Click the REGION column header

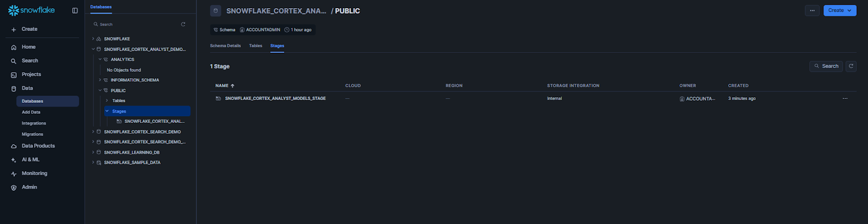[454, 86]
